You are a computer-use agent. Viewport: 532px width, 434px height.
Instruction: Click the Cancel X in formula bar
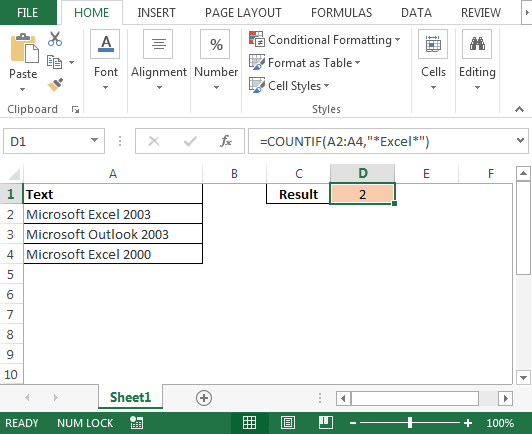(x=154, y=141)
